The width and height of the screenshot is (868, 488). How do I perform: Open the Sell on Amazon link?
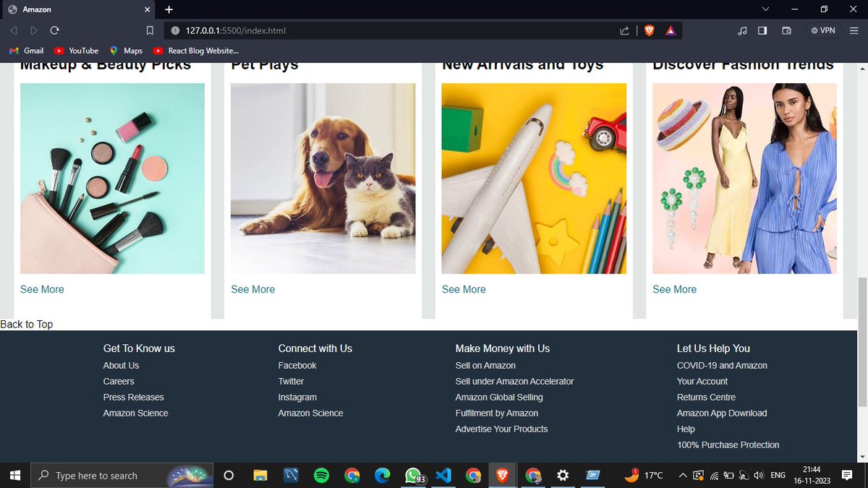tap(485, 366)
